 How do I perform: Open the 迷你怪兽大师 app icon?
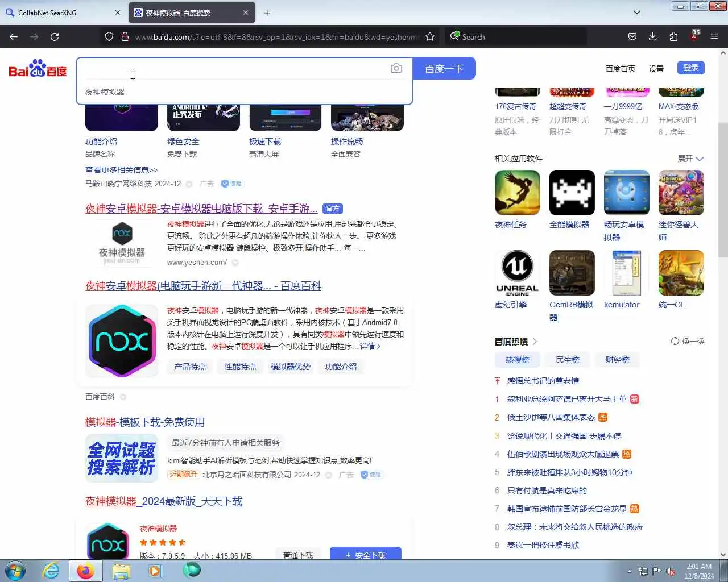click(681, 193)
